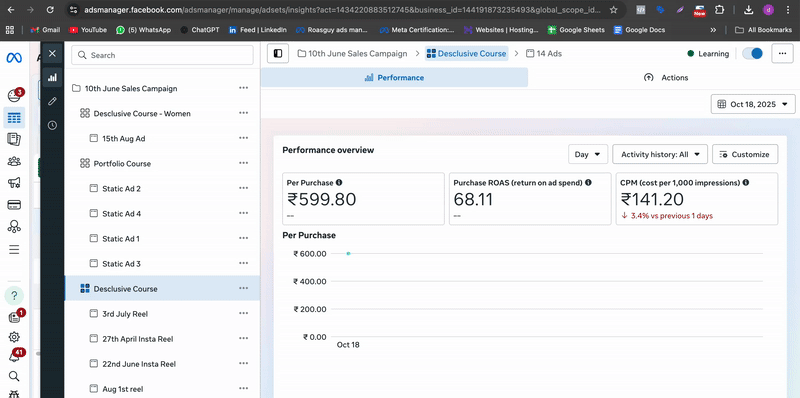This screenshot has width=800, height=398.
Task: Select Desclusive Course - Women ad set
Action: point(142,113)
